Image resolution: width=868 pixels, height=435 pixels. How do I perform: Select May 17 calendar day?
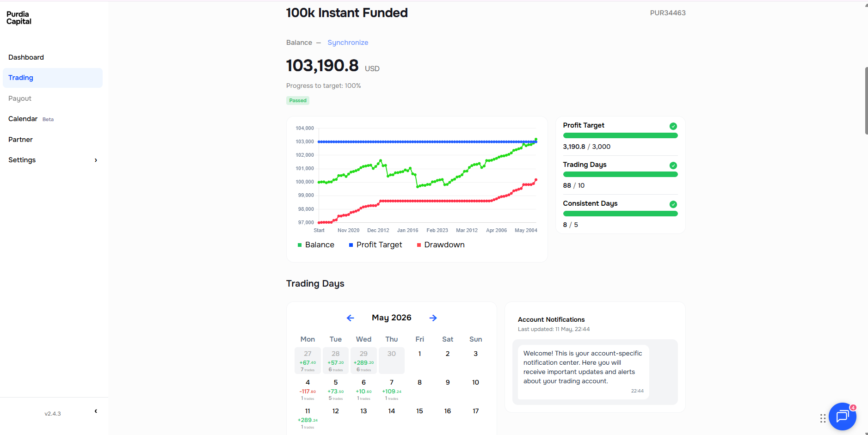tap(475, 411)
